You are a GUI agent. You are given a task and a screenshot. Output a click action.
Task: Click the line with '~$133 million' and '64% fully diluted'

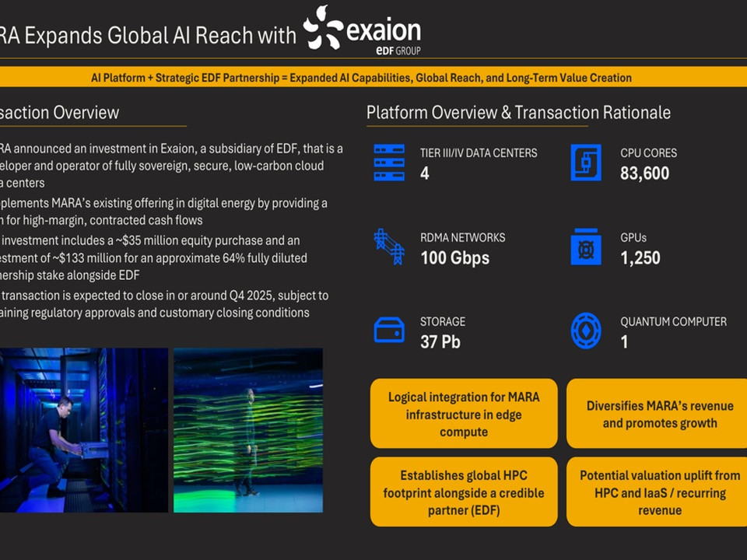point(153,258)
